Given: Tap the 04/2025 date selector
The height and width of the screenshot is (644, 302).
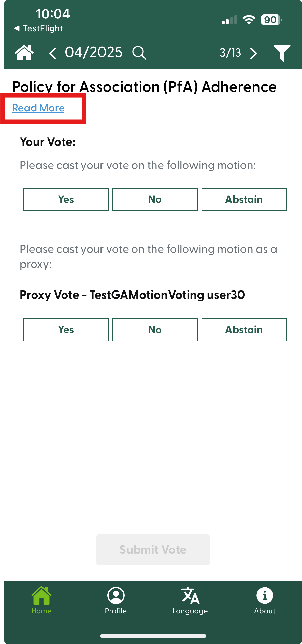Looking at the screenshot, I should tap(94, 52).
